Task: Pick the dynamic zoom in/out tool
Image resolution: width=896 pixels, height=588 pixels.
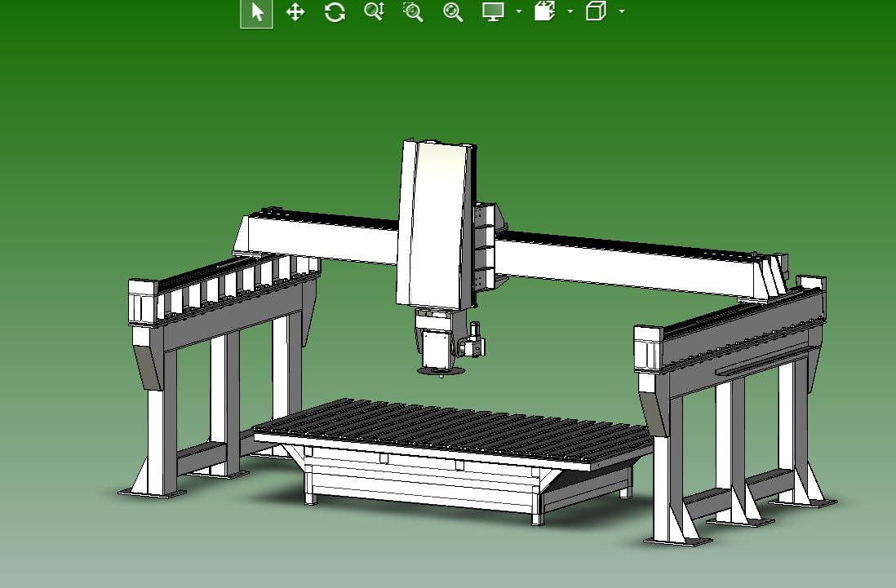Action: (x=374, y=11)
